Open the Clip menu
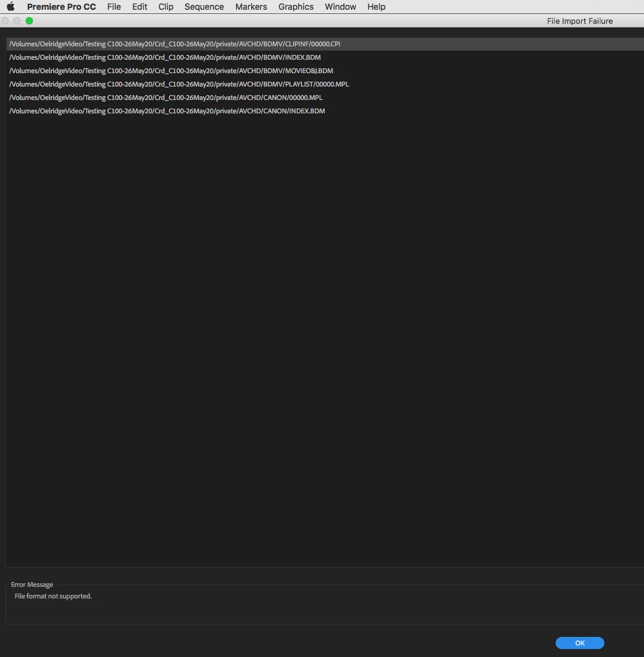This screenshot has height=657, width=644. tap(166, 7)
